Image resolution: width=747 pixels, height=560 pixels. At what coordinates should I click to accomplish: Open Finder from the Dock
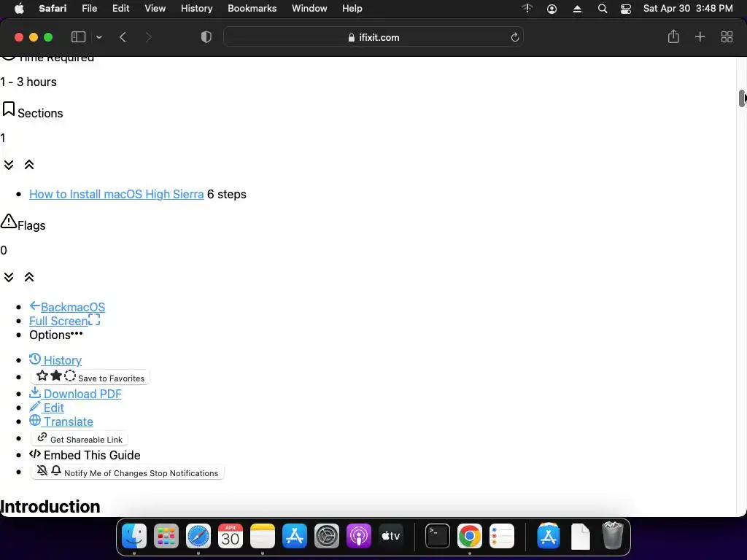134,536
